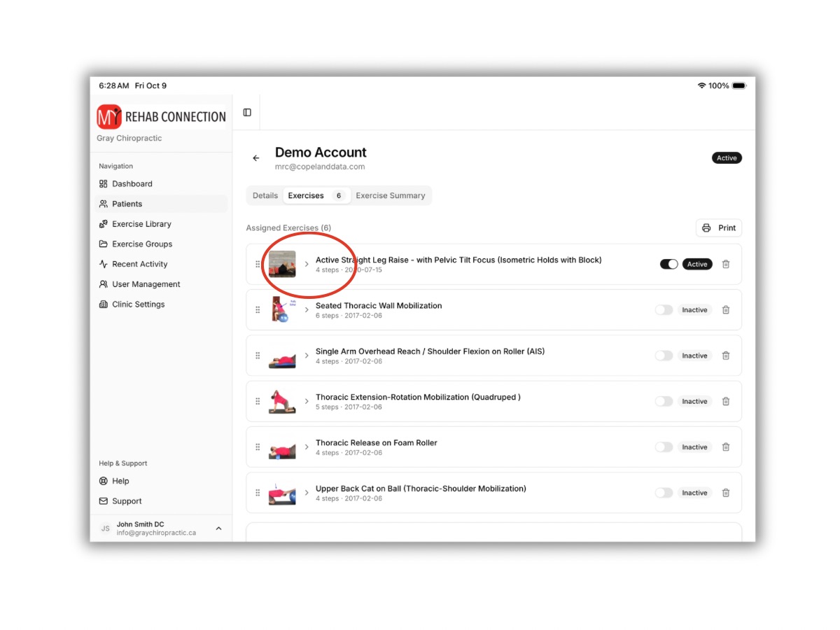Click the Gray Chiropractic clinic name
840x630 pixels.
coord(129,139)
